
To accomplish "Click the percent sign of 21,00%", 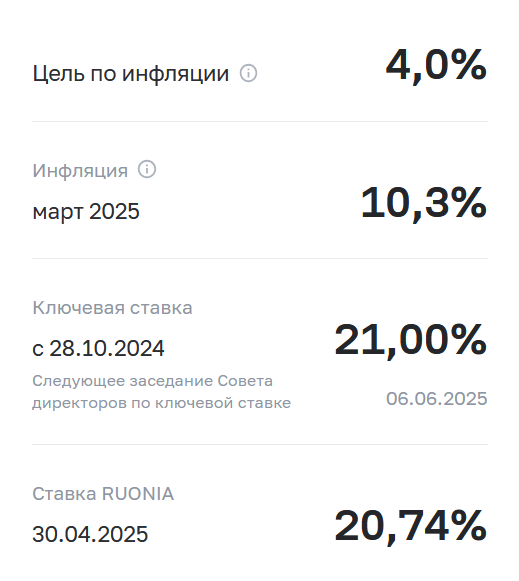I will [469, 339].
